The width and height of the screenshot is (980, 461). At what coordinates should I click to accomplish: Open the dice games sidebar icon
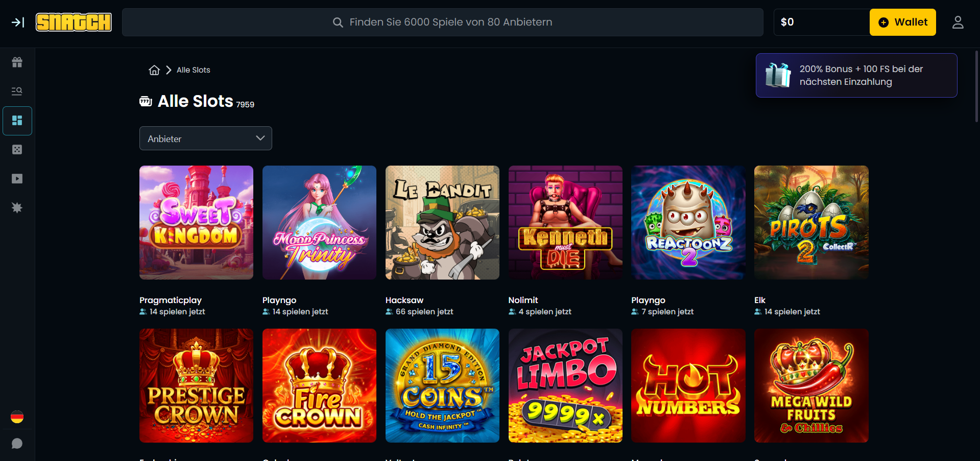pyautogui.click(x=17, y=150)
